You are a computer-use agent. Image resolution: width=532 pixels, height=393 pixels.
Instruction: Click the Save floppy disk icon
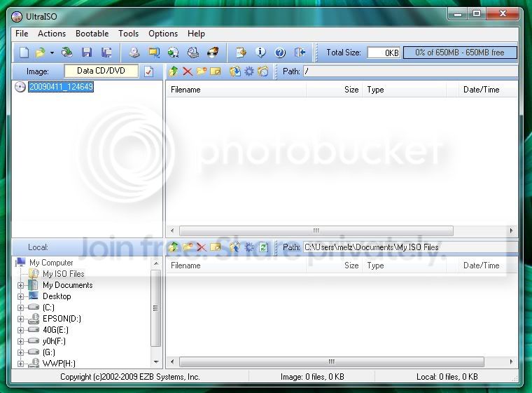pos(87,53)
